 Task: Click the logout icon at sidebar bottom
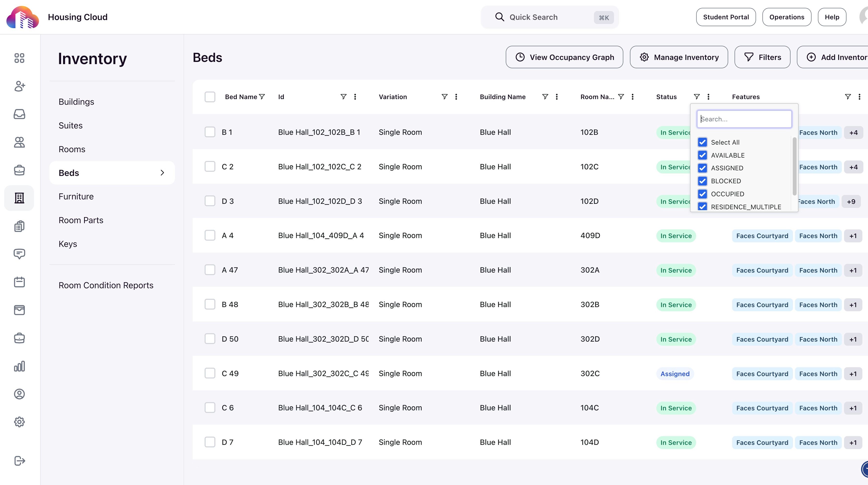tap(19, 461)
